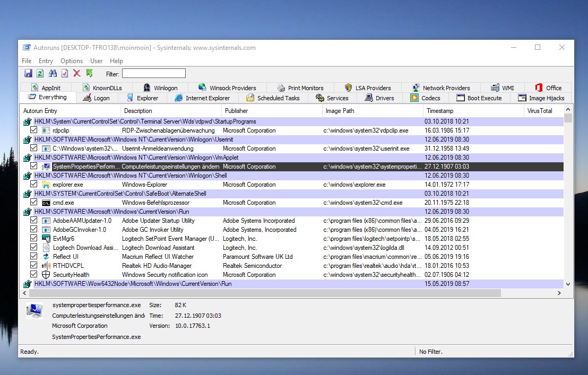Switch to the Image Hijacks tab
Screen dimensions: 588x375
(x=541, y=98)
